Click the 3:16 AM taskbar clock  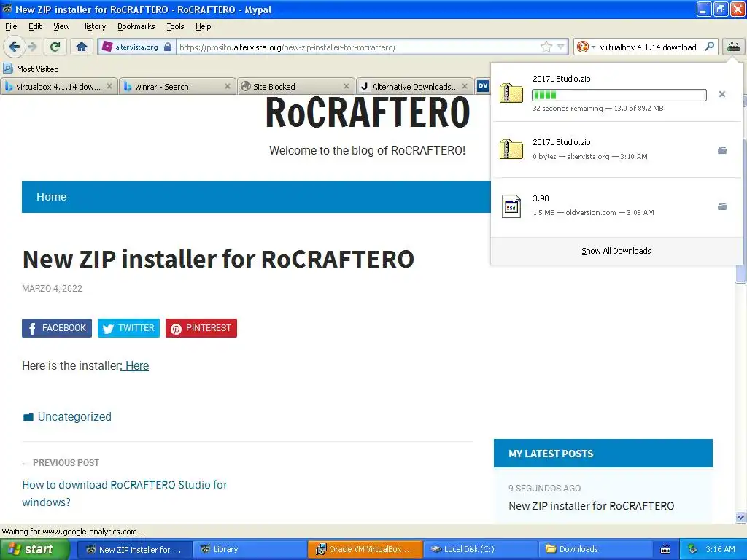[x=720, y=549]
